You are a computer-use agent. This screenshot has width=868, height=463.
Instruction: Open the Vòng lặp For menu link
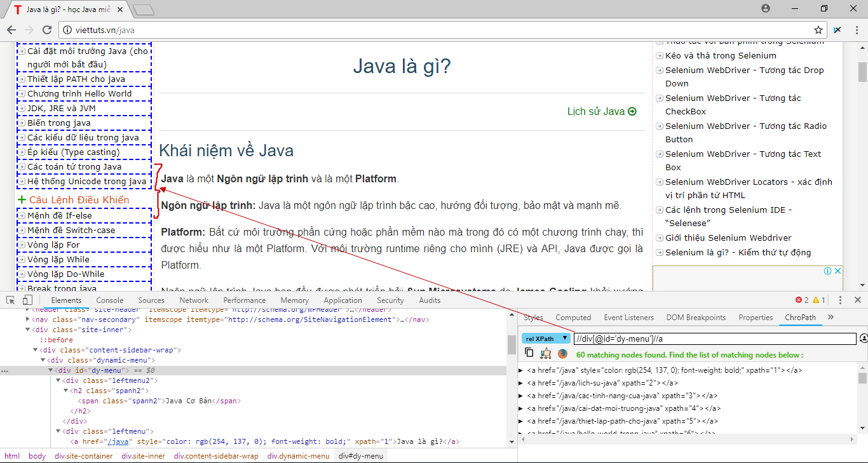(53, 245)
